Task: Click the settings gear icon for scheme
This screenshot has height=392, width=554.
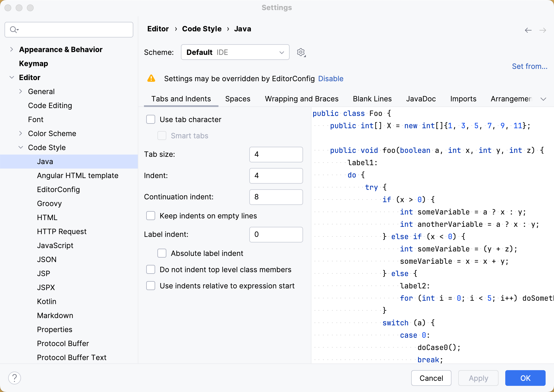Action: (x=301, y=52)
